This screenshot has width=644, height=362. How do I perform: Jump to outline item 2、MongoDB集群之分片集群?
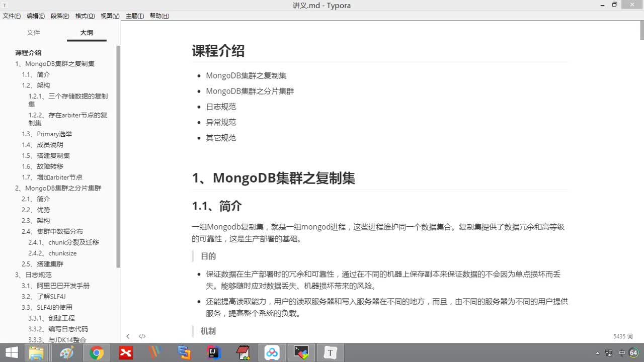click(x=58, y=188)
